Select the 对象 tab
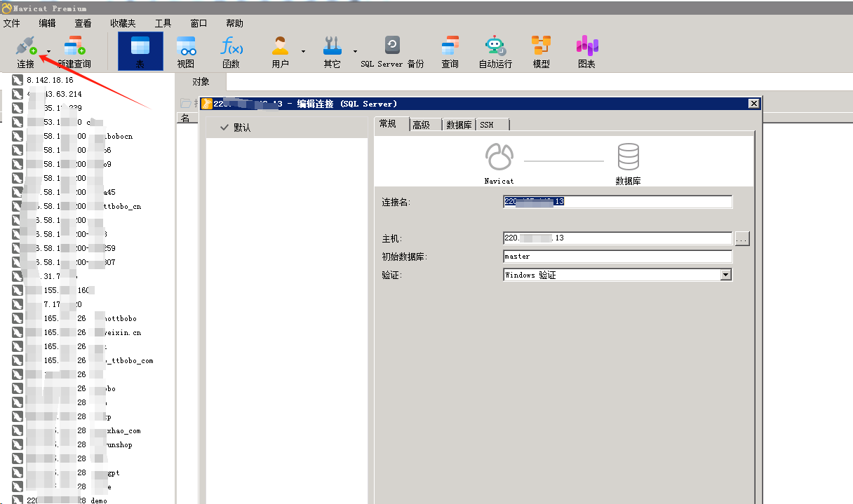 tap(201, 82)
